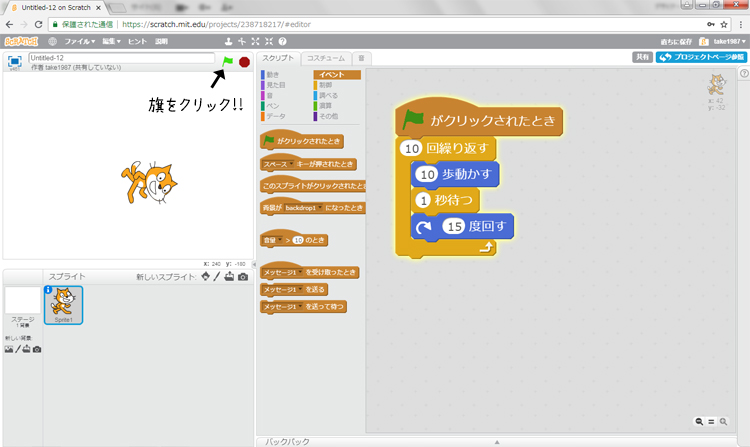Switch to the スクリプト tab

tap(278, 58)
